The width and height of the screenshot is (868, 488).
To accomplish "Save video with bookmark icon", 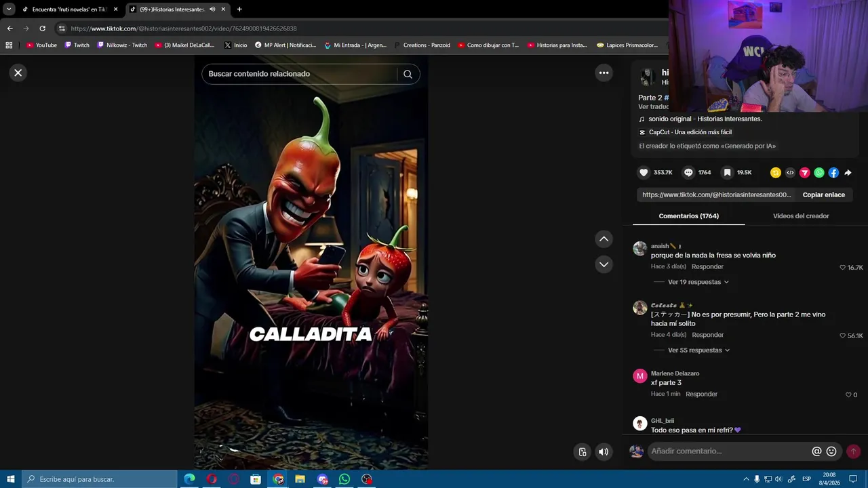I will click(727, 173).
